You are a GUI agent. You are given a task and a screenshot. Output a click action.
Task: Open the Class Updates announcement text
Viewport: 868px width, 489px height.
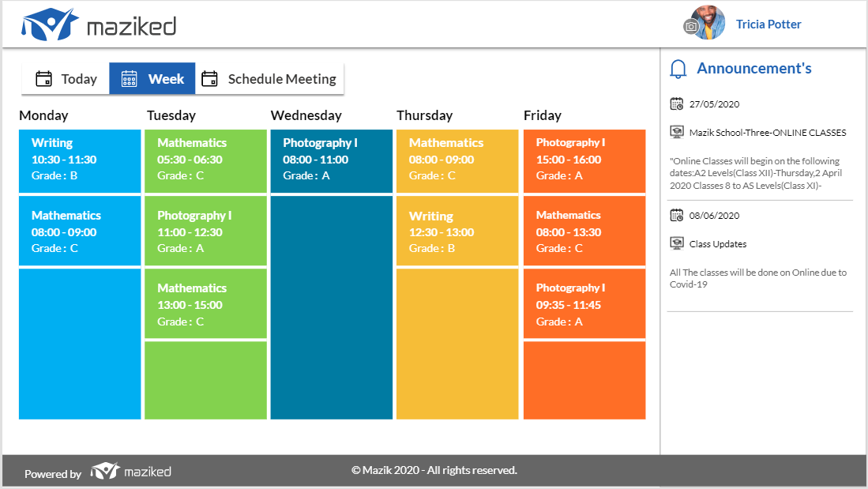[758, 279]
